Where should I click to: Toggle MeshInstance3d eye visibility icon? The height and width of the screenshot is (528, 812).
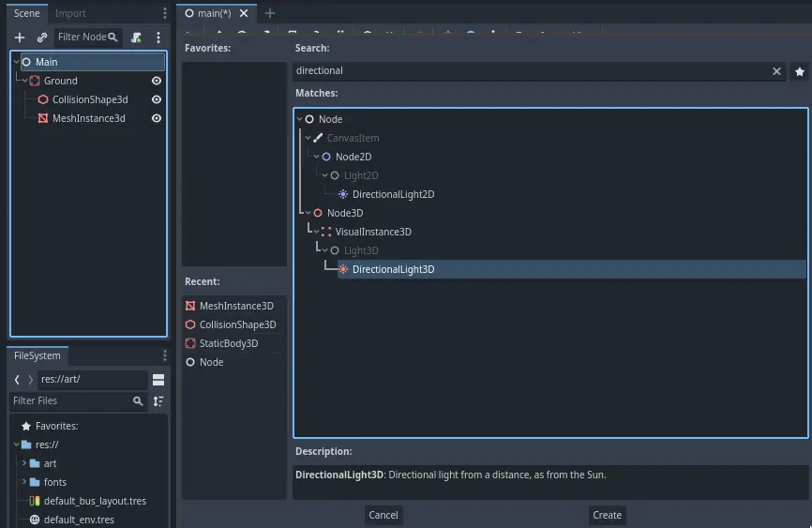tap(157, 118)
